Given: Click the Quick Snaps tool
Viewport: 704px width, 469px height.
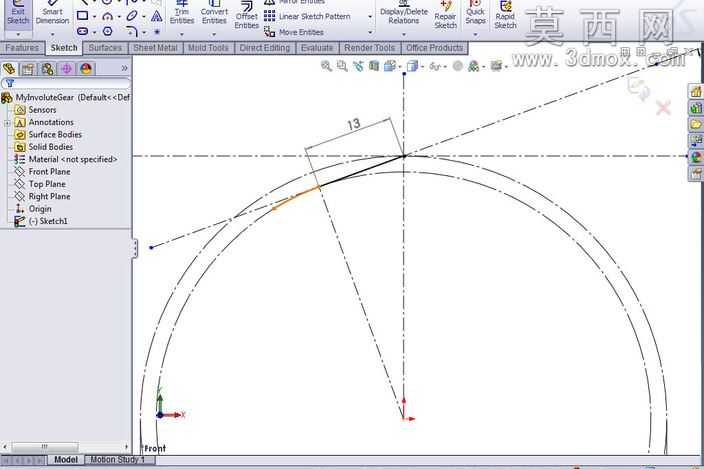Looking at the screenshot, I should (x=475, y=13).
